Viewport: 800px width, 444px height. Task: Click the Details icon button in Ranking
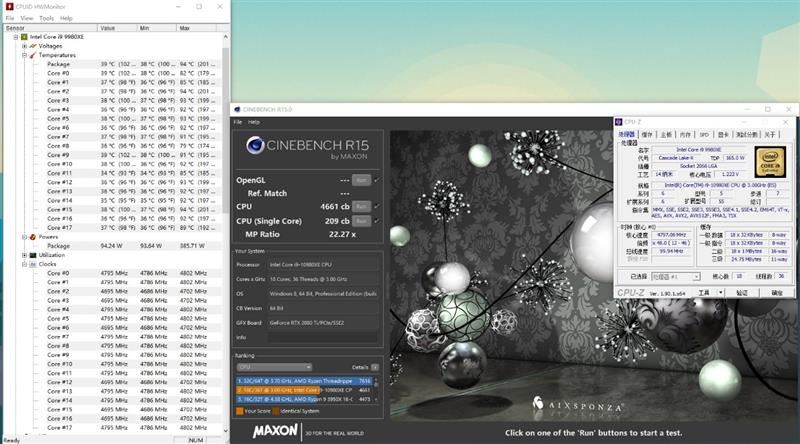tap(375, 367)
